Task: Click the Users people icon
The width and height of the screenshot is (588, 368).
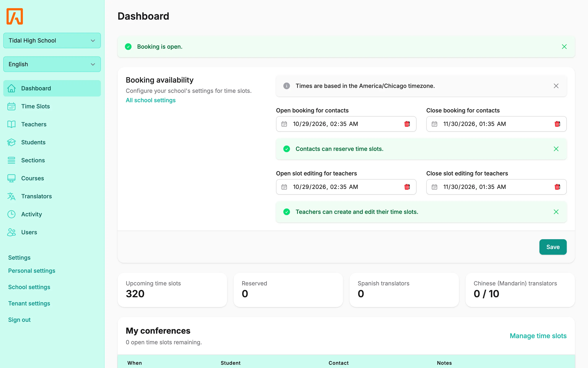Action: (11, 232)
